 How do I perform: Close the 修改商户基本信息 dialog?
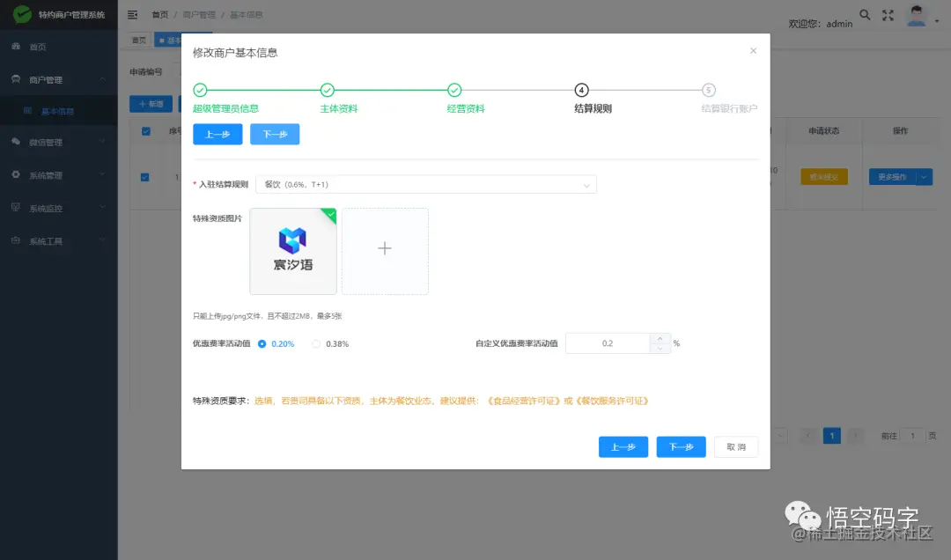[x=753, y=51]
